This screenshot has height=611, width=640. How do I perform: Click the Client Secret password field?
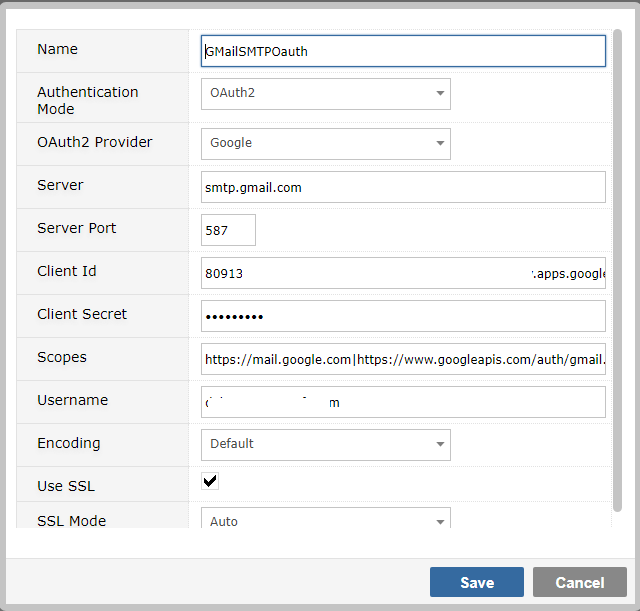[403, 316]
